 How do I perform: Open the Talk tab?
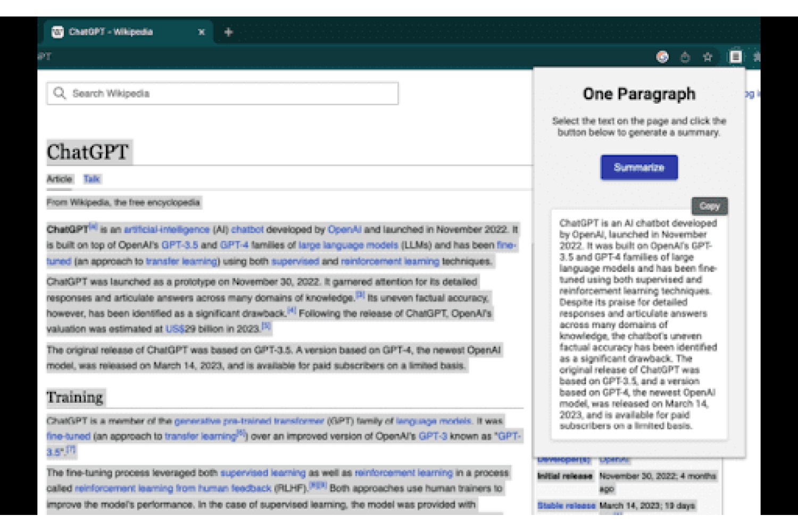[92, 179]
